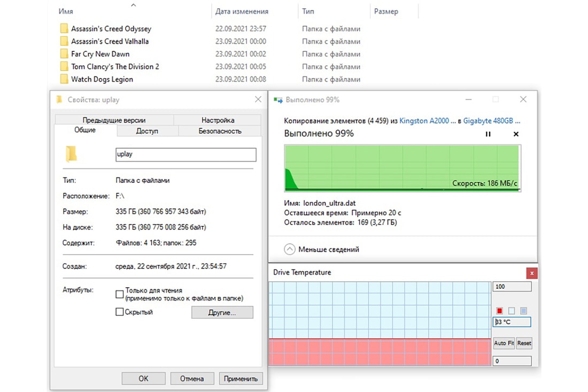Click the Скорость: 186 МБ/с label
Viewport: 588px width, 392px height.
484,183
